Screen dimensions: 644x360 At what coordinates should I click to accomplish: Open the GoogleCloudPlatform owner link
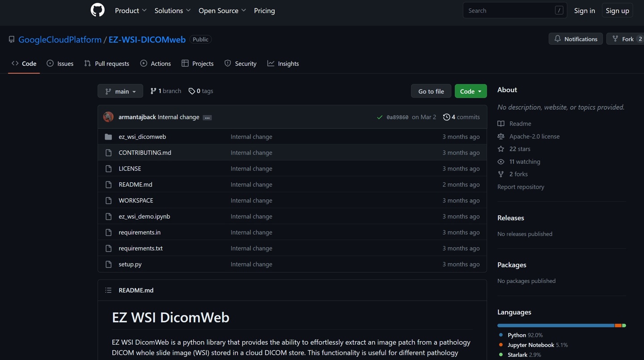coord(60,39)
